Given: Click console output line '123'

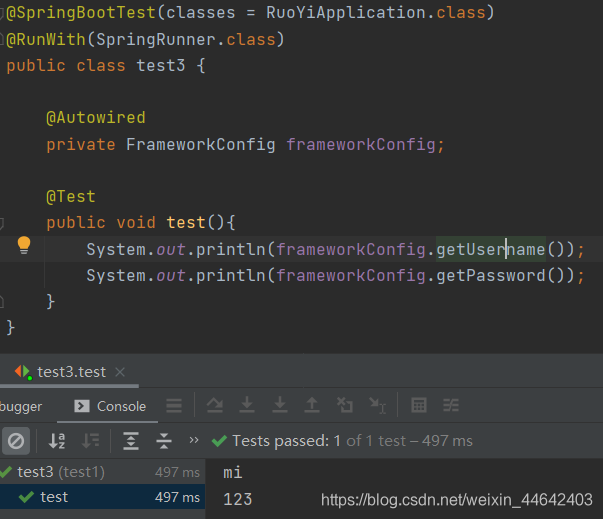Looking at the screenshot, I should (x=237, y=499).
